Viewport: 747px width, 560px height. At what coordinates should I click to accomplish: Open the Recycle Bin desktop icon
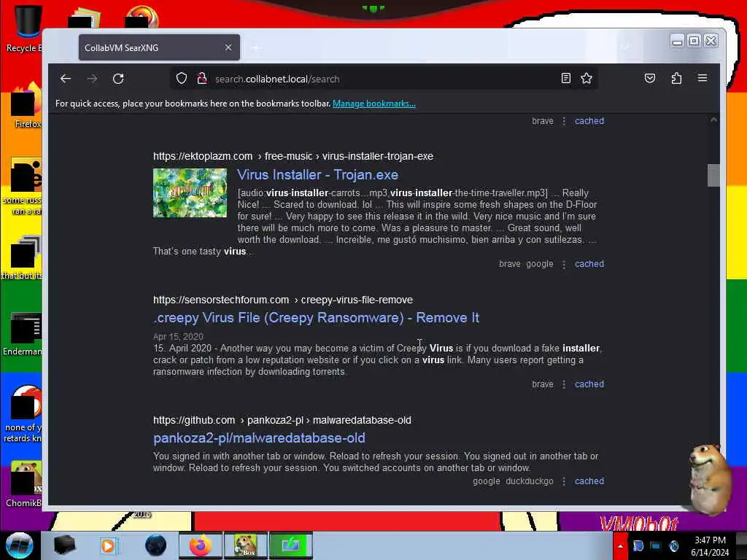[x=25, y=28]
